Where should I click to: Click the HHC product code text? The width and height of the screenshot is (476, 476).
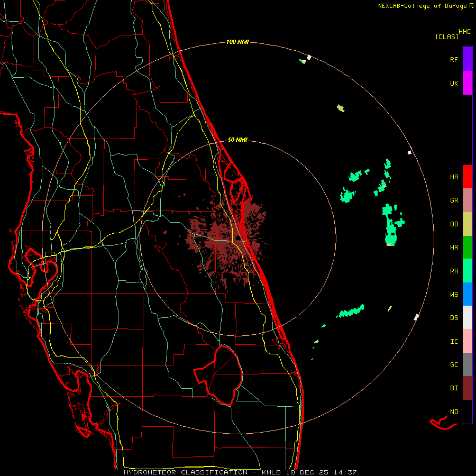tap(465, 32)
